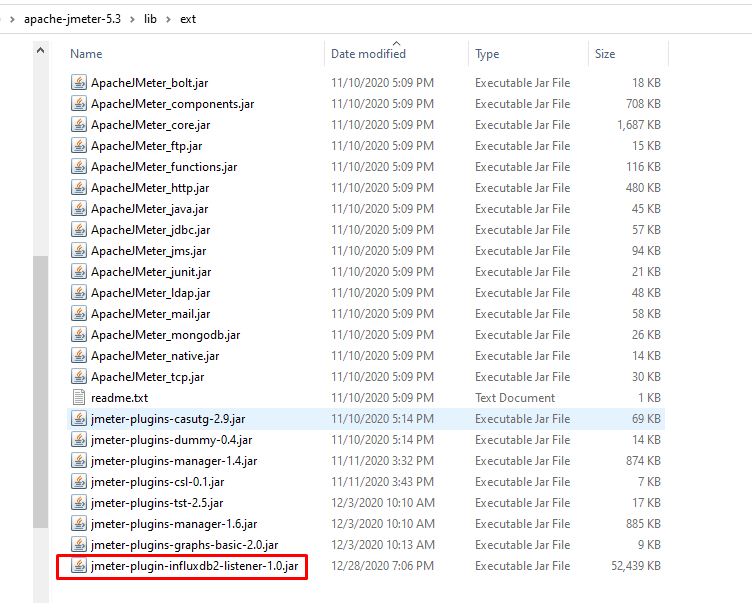Click the navigation pane scroll up arrow
Screen dimensions: 752x603
(41, 50)
